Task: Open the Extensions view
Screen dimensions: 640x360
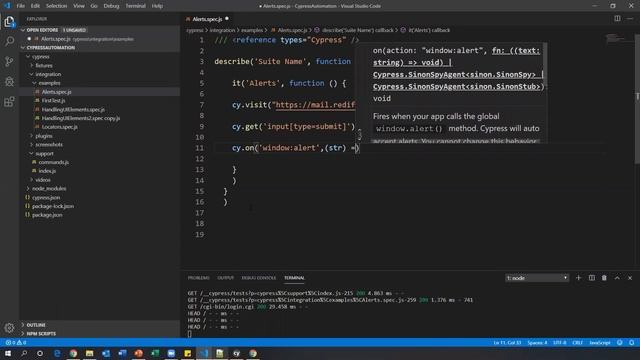Action: click(9, 101)
